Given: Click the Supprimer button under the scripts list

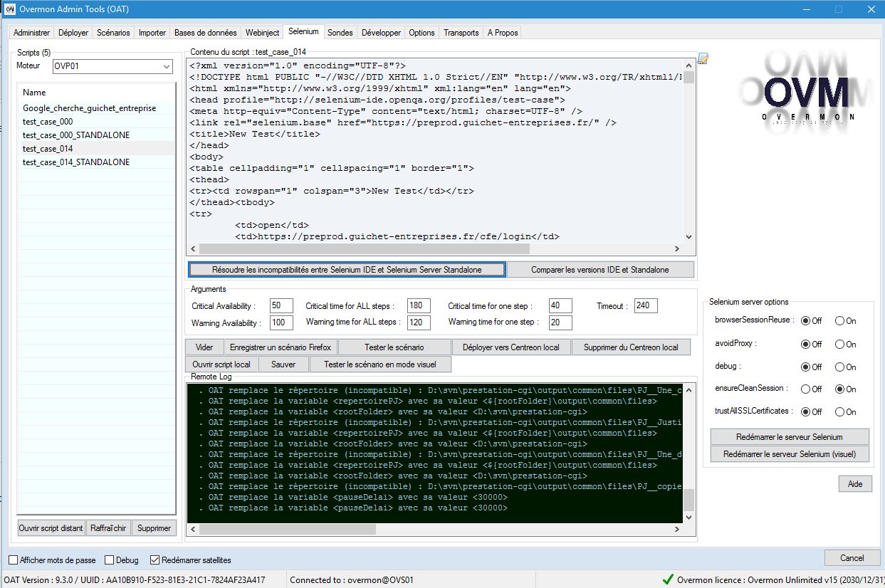Looking at the screenshot, I should (154, 528).
